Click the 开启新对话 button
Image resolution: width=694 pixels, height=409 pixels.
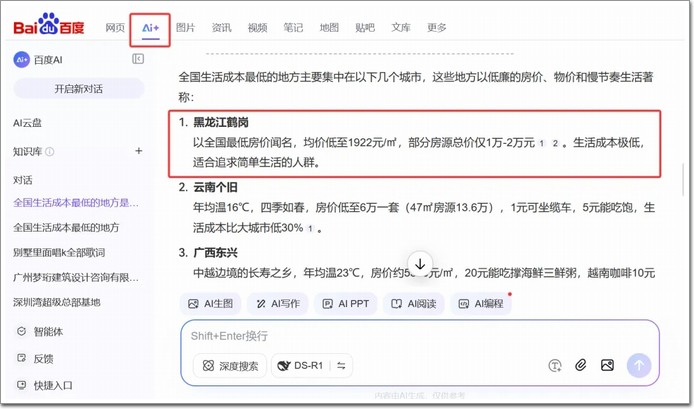(x=77, y=89)
